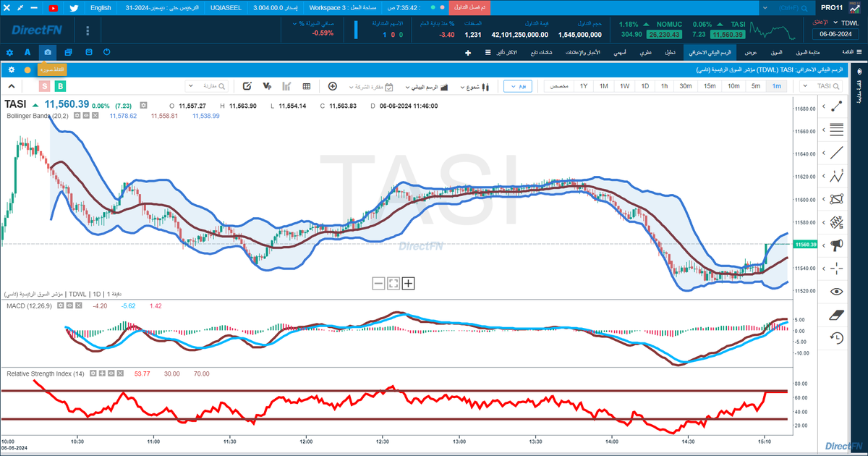Open the Twitter link icon

coord(74,7)
